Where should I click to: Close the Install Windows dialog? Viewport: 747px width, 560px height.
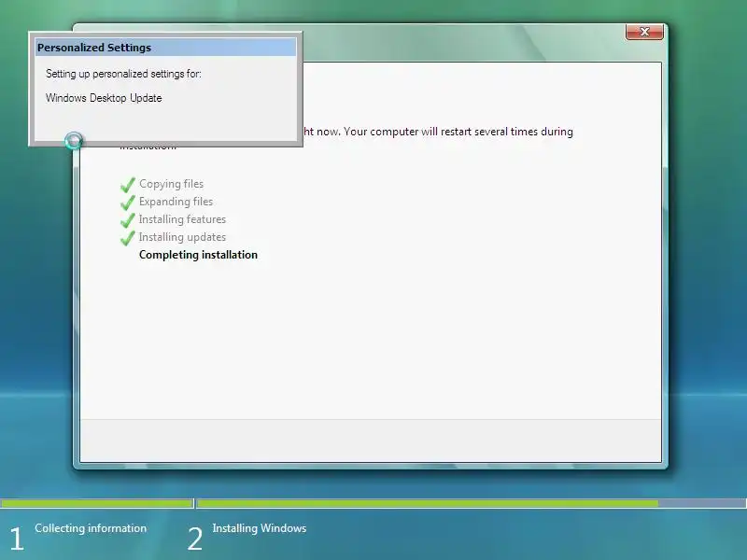click(644, 32)
